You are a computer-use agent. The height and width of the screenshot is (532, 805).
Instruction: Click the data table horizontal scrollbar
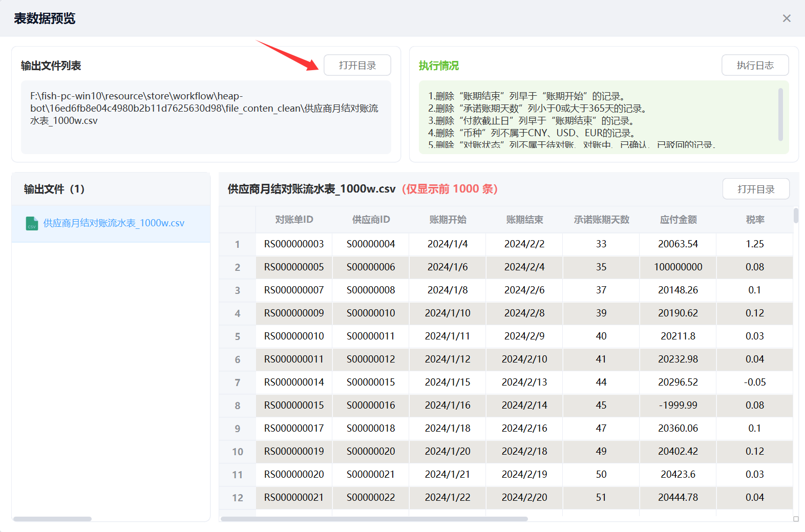click(x=374, y=519)
